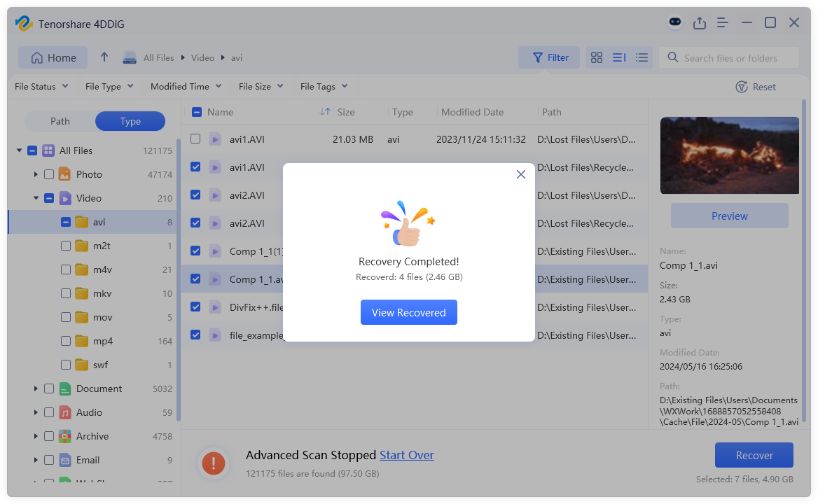
Task: Click the share/export icon in title bar
Action: (x=699, y=22)
